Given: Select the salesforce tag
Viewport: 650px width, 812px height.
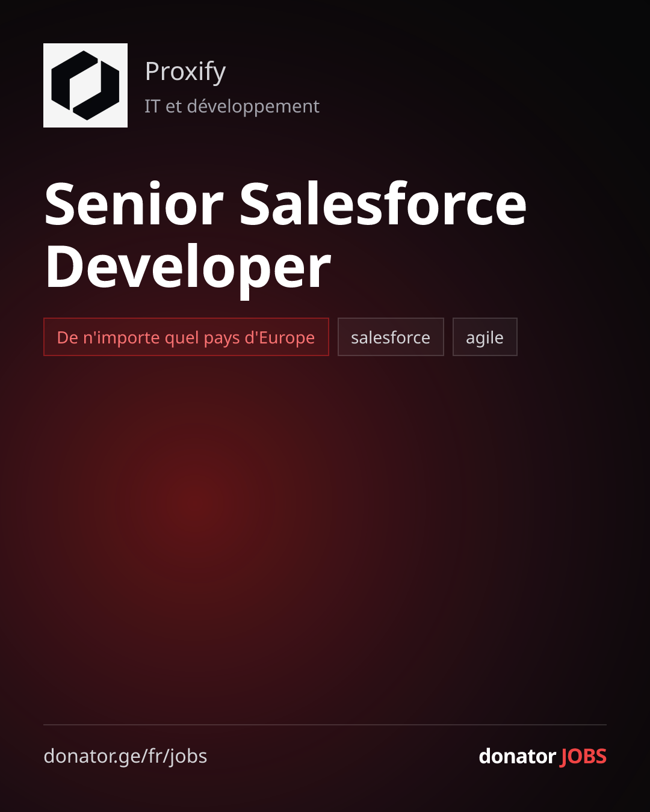Looking at the screenshot, I should coord(391,337).
